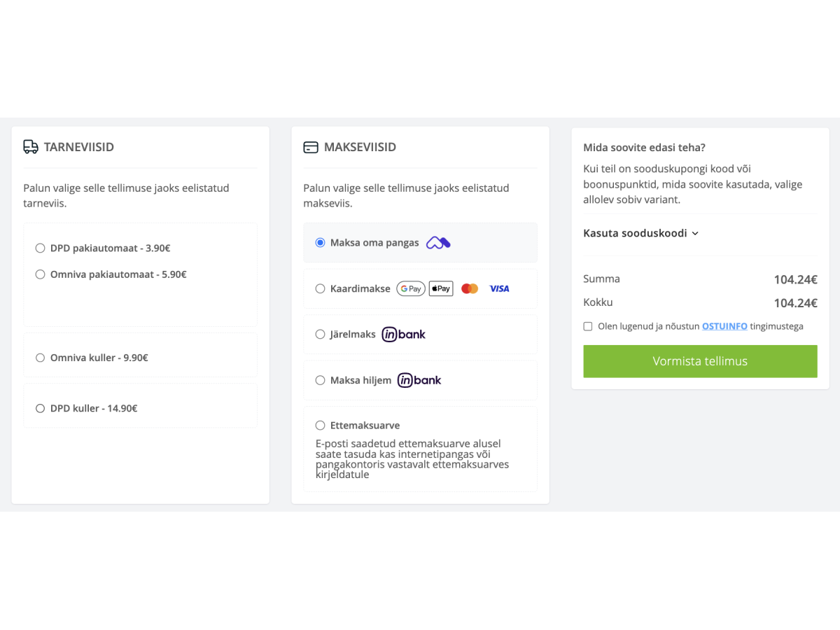Click the chevron next to Kasuta sooduskoodi
840x630 pixels.
tap(695, 234)
